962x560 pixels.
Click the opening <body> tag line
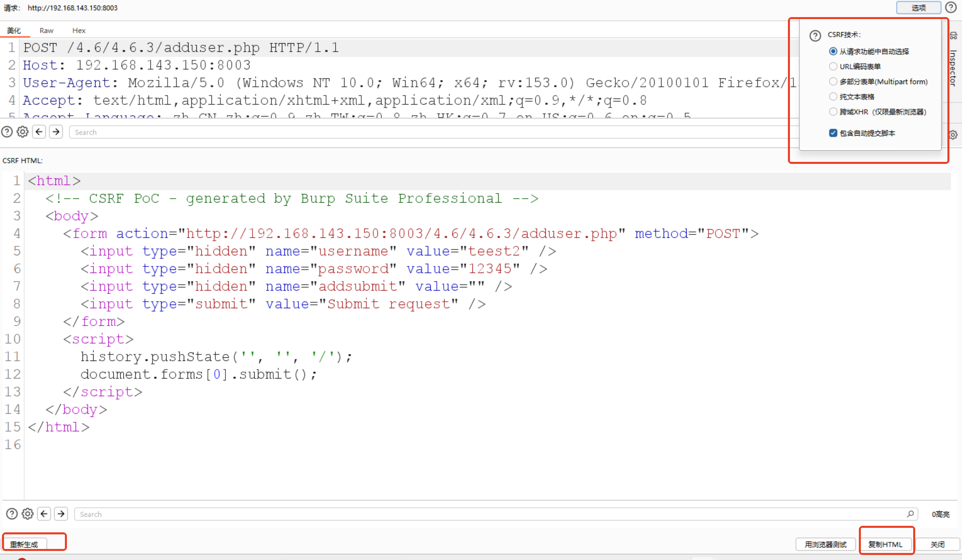[x=72, y=216]
